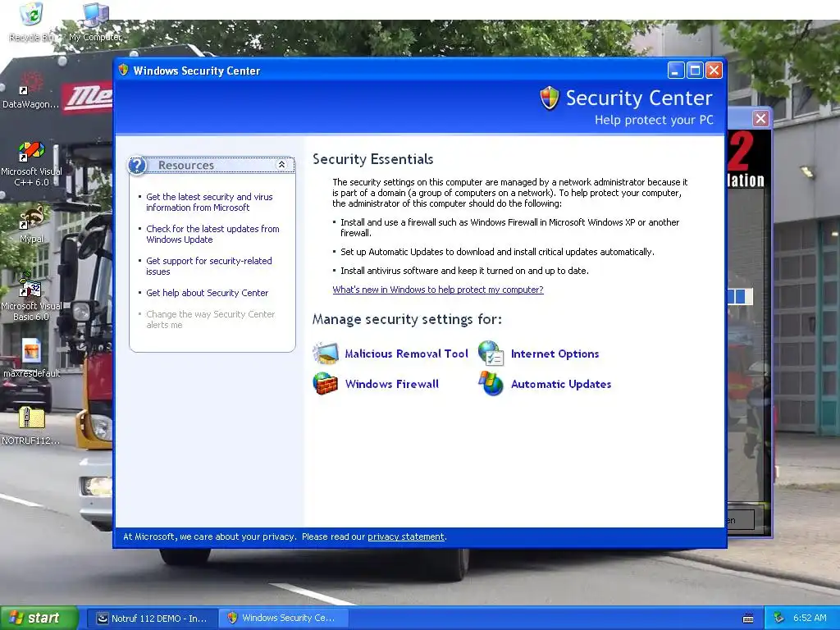
Task: Click the Automatic Updates Windows logo icon
Action: (x=491, y=384)
